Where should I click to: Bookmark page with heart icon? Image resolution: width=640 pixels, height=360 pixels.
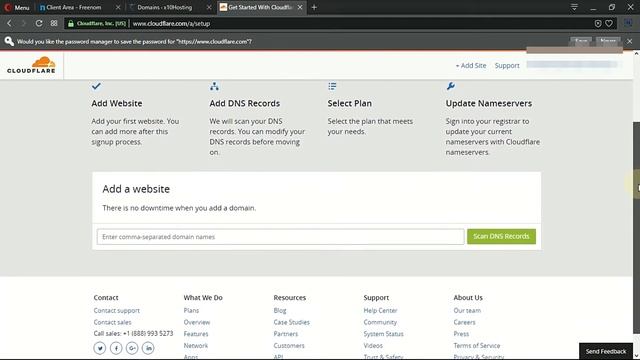pos(609,24)
